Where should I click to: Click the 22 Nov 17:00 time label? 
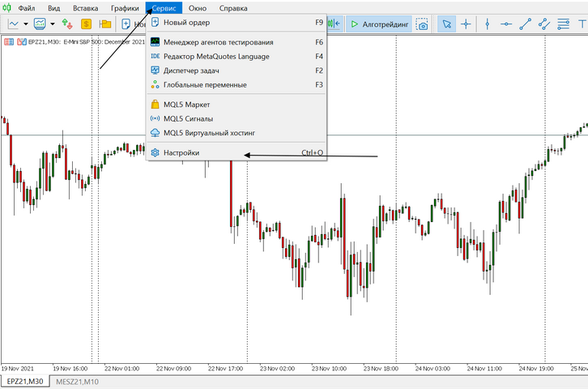tap(225, 369)
